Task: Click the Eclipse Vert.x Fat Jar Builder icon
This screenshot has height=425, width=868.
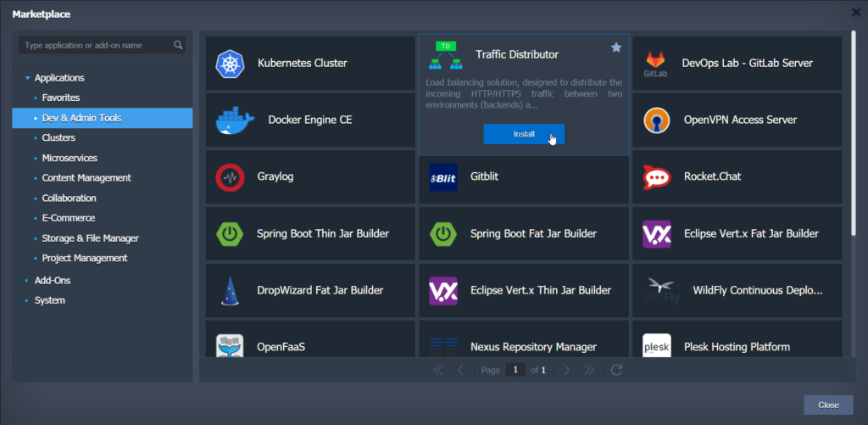Action: (657, 234)
